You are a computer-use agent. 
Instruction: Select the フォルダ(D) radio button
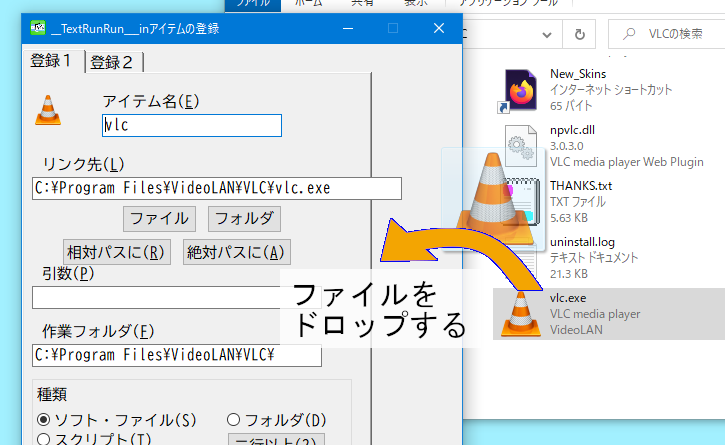point(233,420)
